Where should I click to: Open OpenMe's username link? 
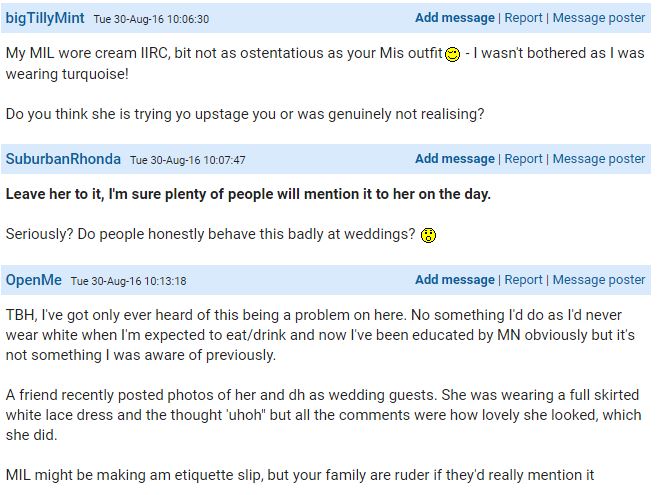pyautogui.click(x=34, y=280)
